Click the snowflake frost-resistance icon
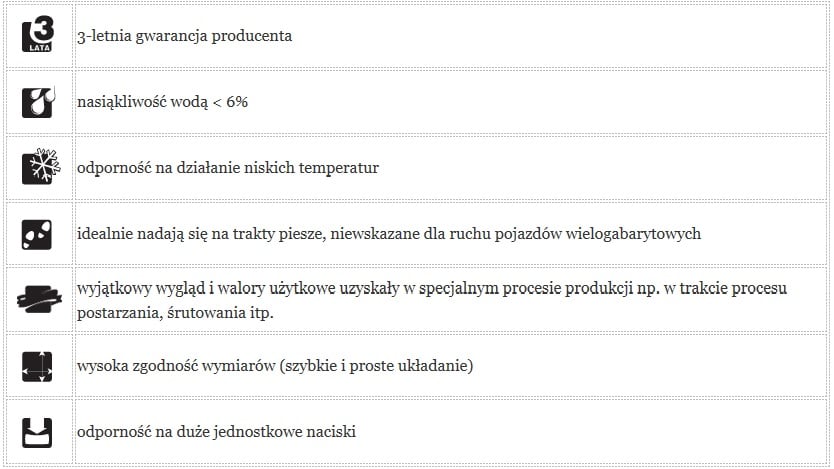This screenshot has width=834, height=469. [40, 166]
